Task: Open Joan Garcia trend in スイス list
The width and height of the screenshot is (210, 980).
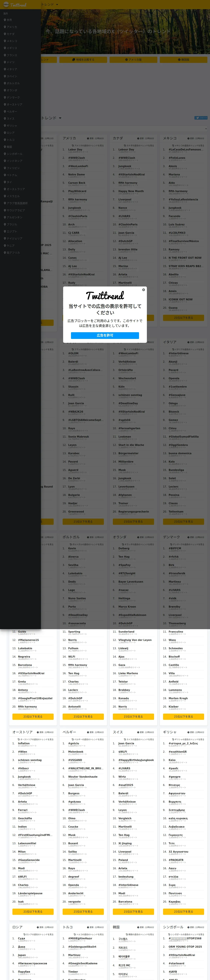Action: pyautogui.click(x=126, y=743)
